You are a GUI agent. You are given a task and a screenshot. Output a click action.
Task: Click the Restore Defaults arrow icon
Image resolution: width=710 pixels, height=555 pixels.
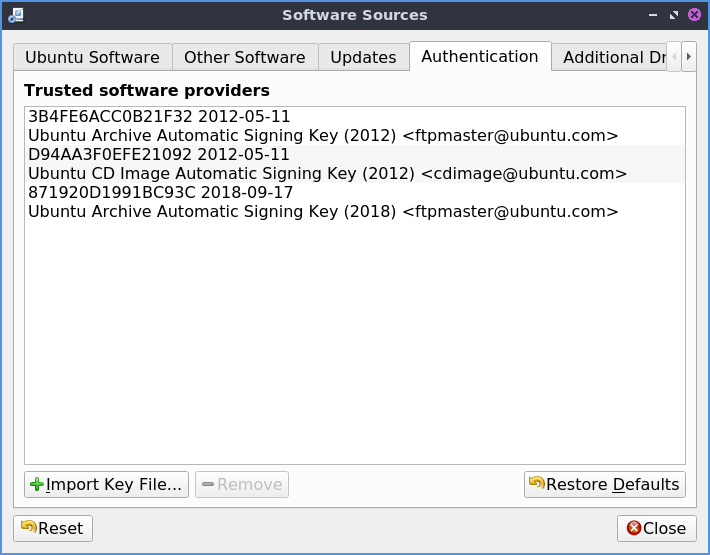pyautogui.click(x=537, y=485)
